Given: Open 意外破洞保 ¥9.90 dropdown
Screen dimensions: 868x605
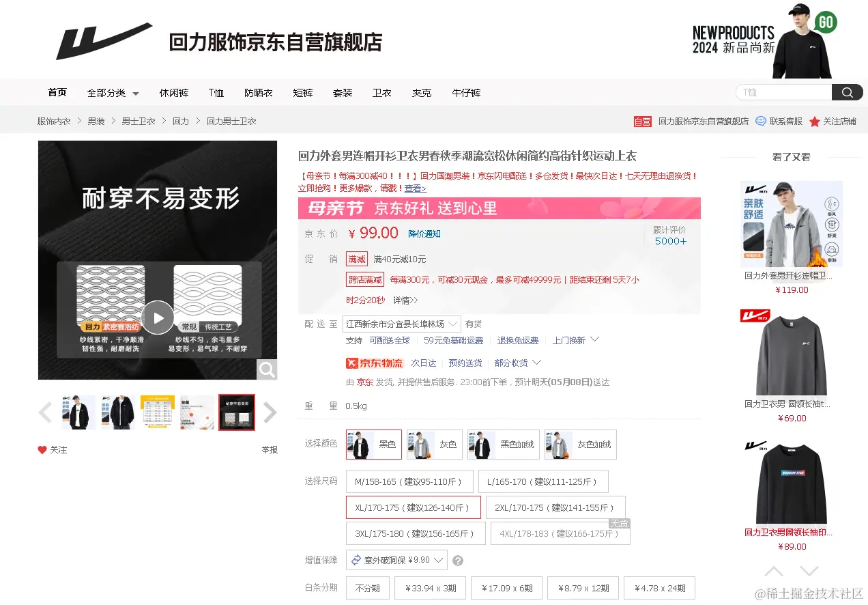Looking at the screenshot, I should coord(396,561).
